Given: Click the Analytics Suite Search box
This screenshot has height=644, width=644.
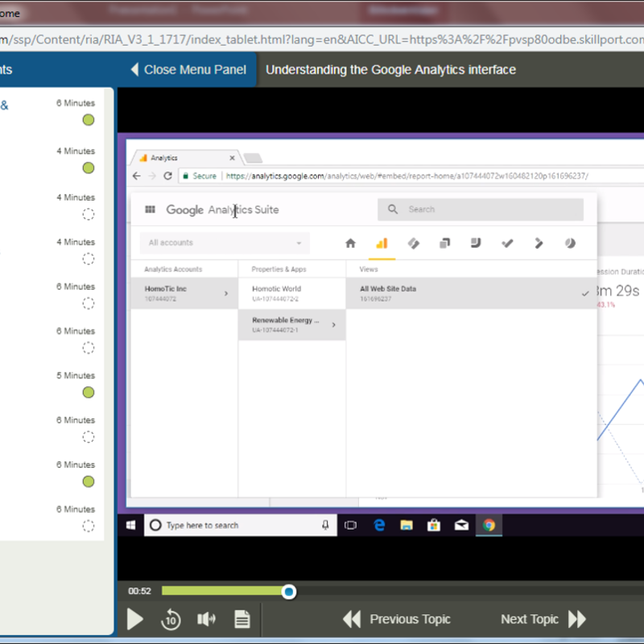Looking at the screenshot, I should click(481, 209).
